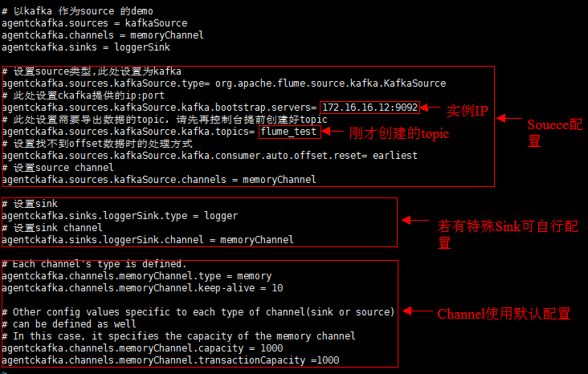588x374 pixels.
Task: Click the red arrow pointing to 实例IP
Action: tap(431, 108)
